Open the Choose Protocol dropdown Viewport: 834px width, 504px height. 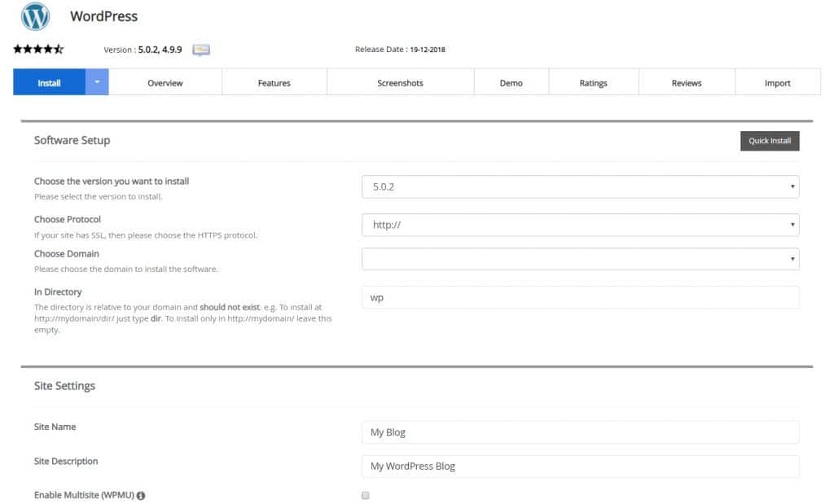pyautogui.click(x=580, y=225)
